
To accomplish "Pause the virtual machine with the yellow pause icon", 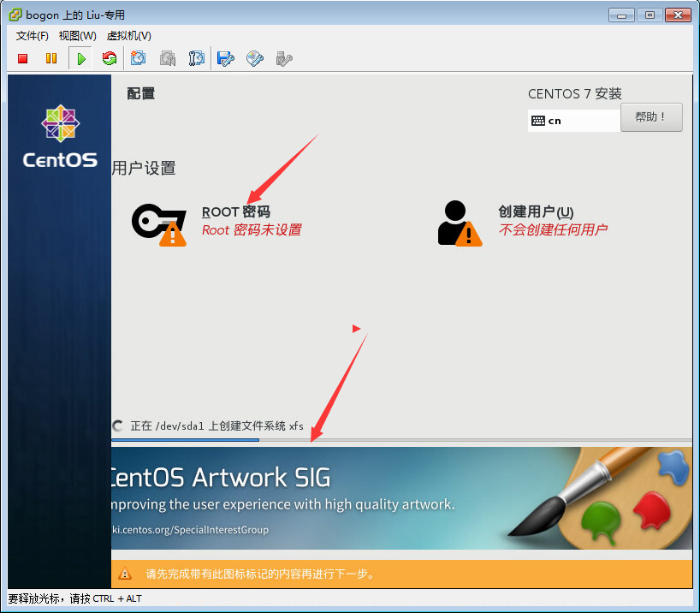I will 51,58.
